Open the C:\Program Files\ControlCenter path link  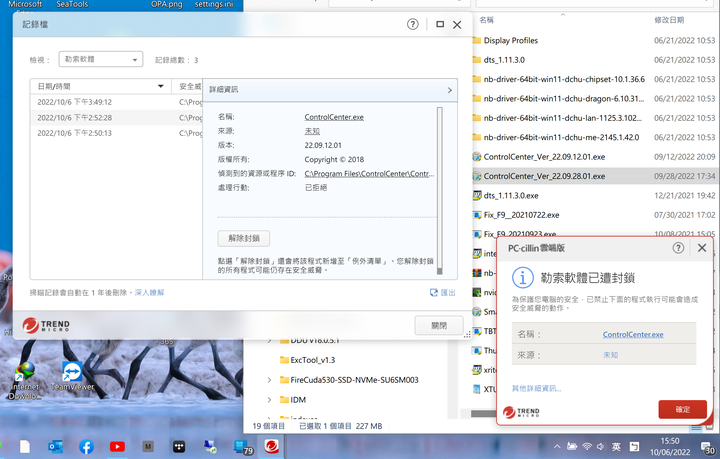(369, 174)
